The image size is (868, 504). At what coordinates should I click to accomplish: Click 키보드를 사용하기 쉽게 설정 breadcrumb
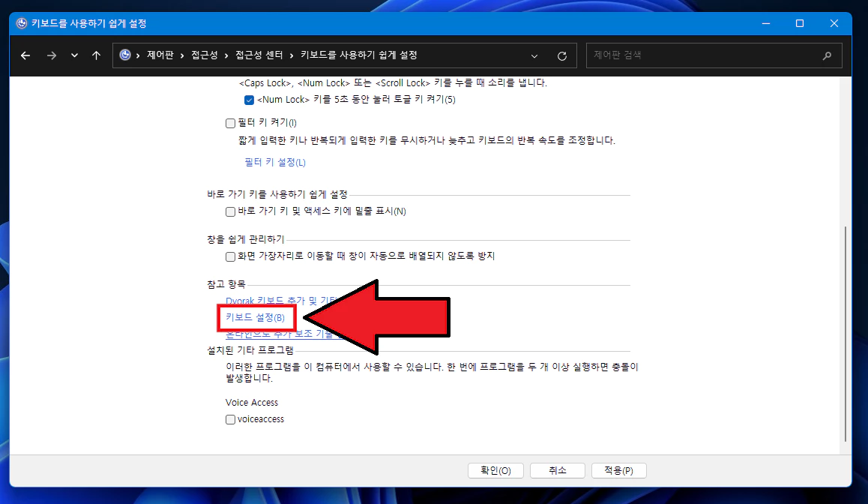[x=359, y=55]
